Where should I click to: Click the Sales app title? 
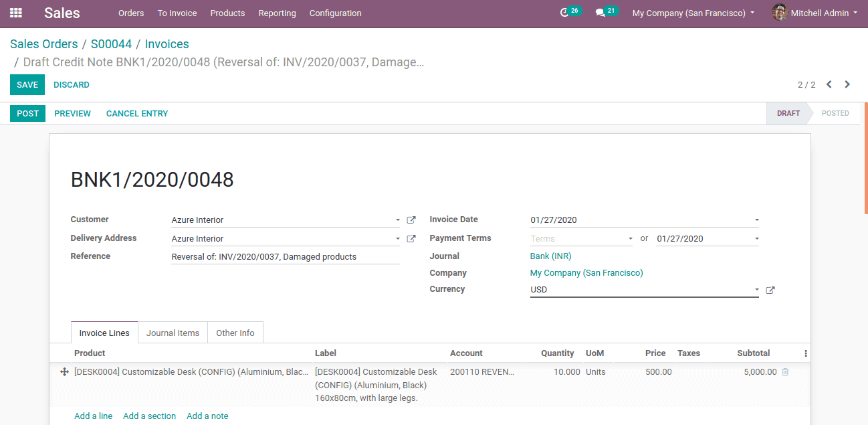[x=62, y=13]
